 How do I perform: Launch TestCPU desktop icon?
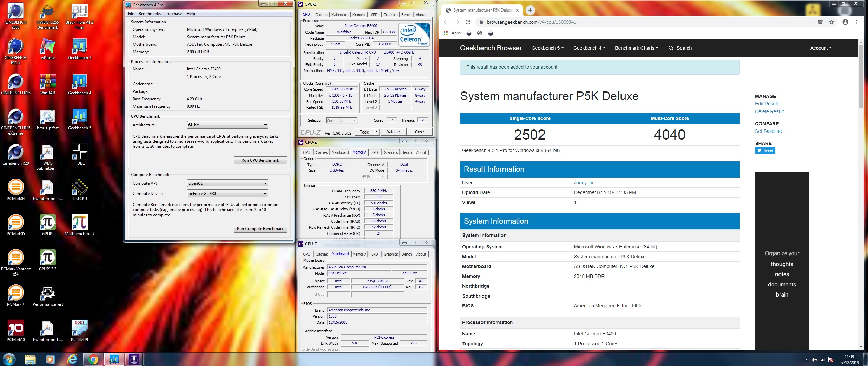[x=79, y=190]
